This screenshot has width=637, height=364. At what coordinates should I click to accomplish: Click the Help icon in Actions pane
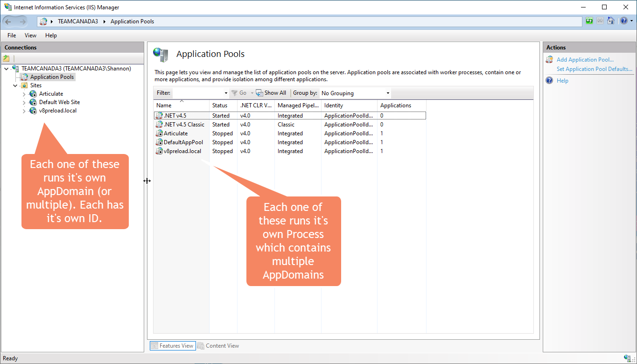coord(549,81)
